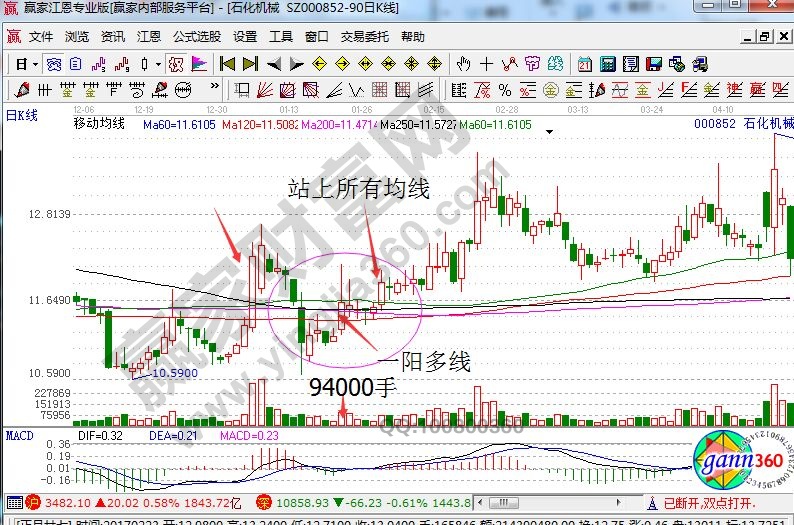Screen dimensions: 794x525
Task: Open the moving average indicator dropdown triangle
Action: 549,132
